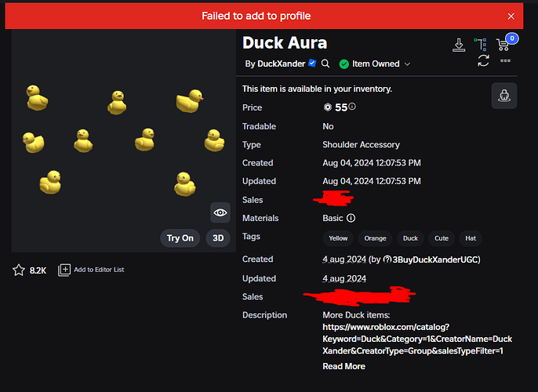538x392 pixels.
Task: Click the verified badge beside DuckXander
Action: click(x=312, y=63)
